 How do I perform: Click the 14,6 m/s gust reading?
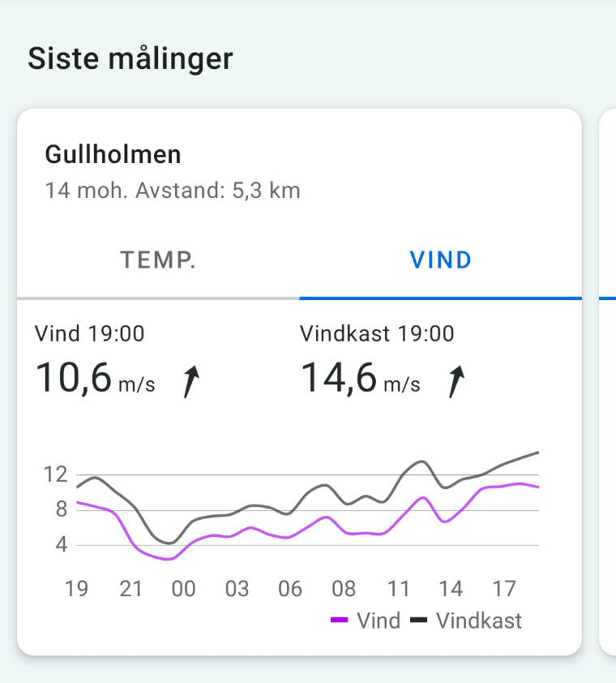pos(360,378)
